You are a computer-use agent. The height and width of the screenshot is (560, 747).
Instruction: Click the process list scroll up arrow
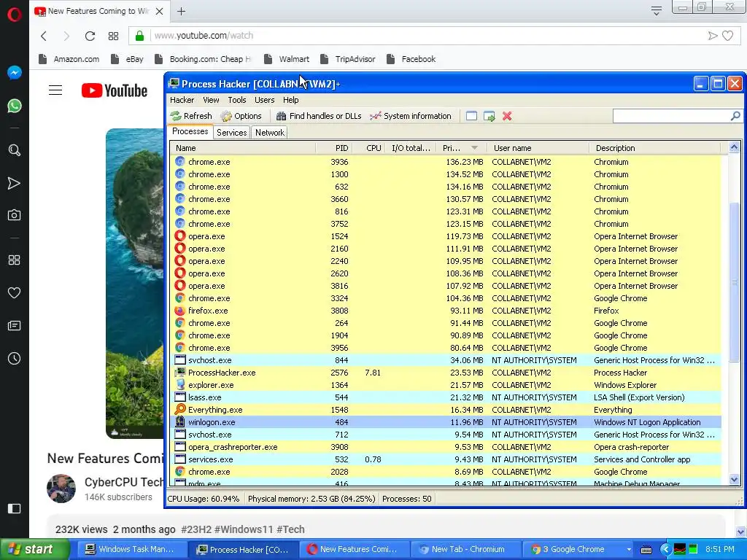click(x=734, y=147)
